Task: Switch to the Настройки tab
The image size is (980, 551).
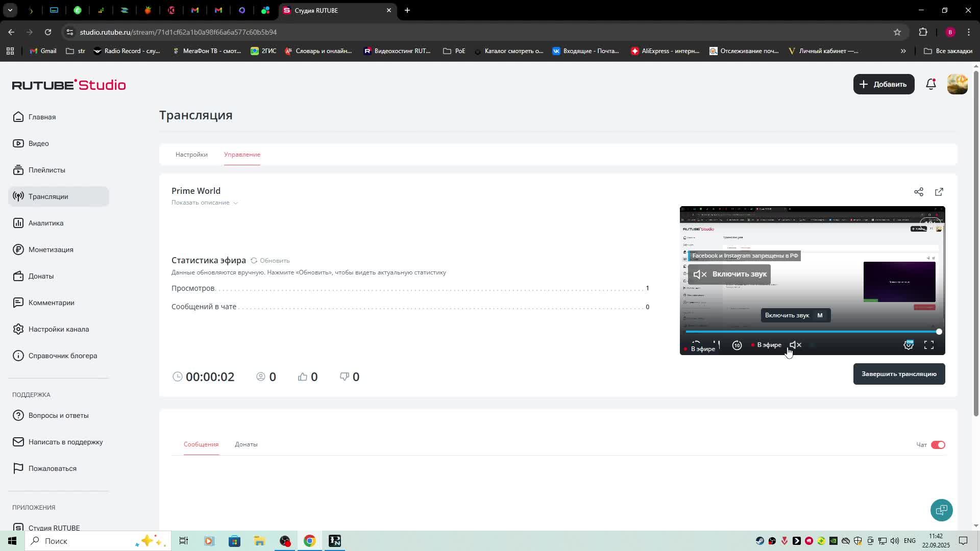Action: pos(191,155)
